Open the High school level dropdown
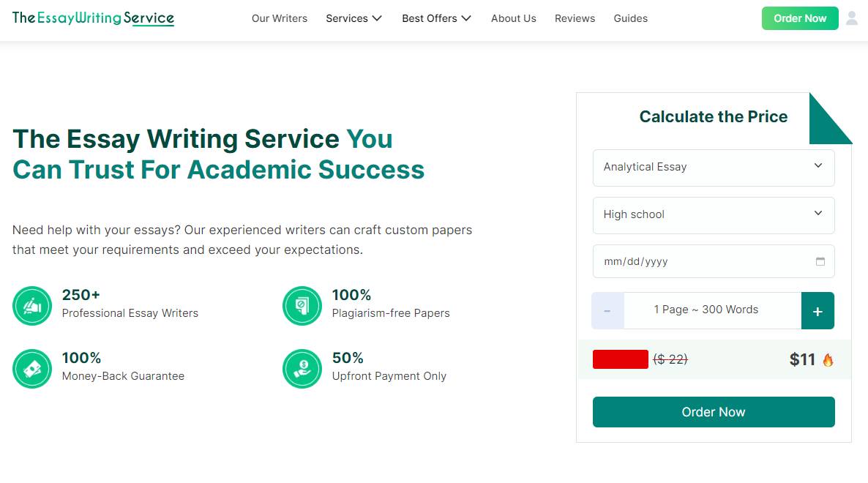 click(714, 215)
